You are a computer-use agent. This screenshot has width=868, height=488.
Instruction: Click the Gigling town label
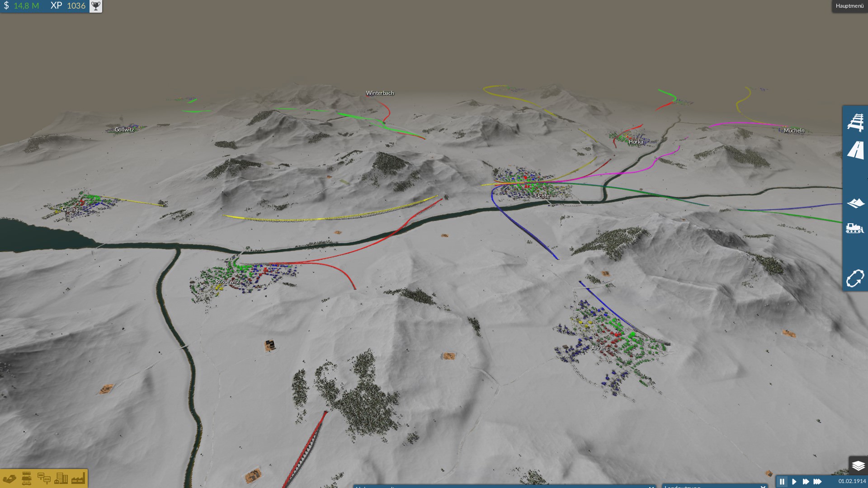pyautogui.click(x=70, y=209)
